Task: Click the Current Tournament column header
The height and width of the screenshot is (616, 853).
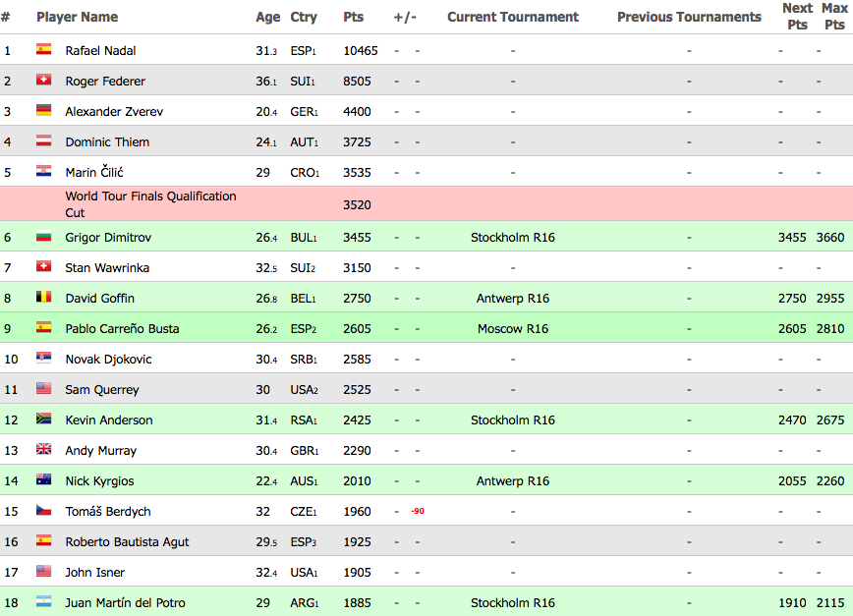Action: (x=512, y=17)
